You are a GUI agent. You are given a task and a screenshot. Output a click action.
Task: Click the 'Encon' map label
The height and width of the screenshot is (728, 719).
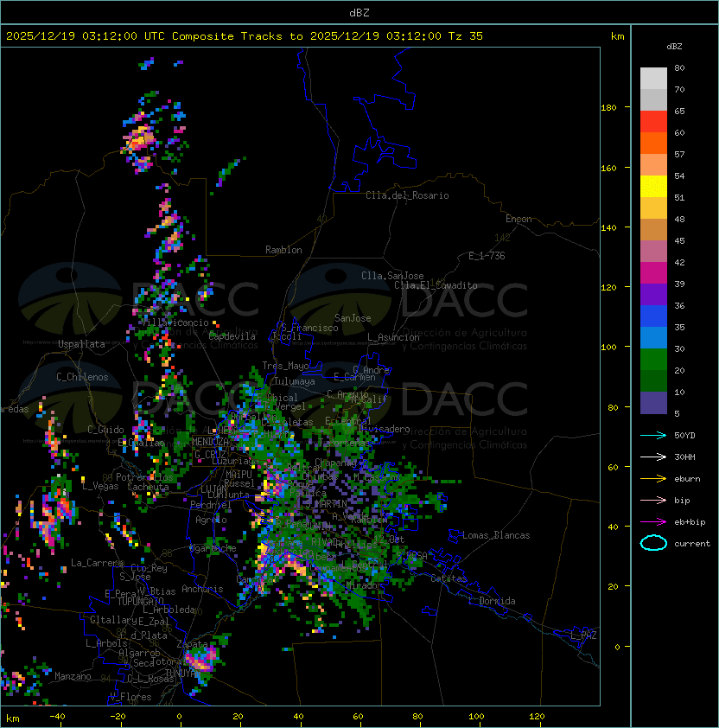(519, 219)
